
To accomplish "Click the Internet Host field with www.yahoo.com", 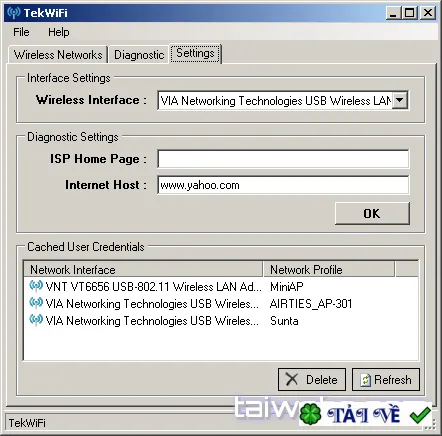I will coord(283,185).
